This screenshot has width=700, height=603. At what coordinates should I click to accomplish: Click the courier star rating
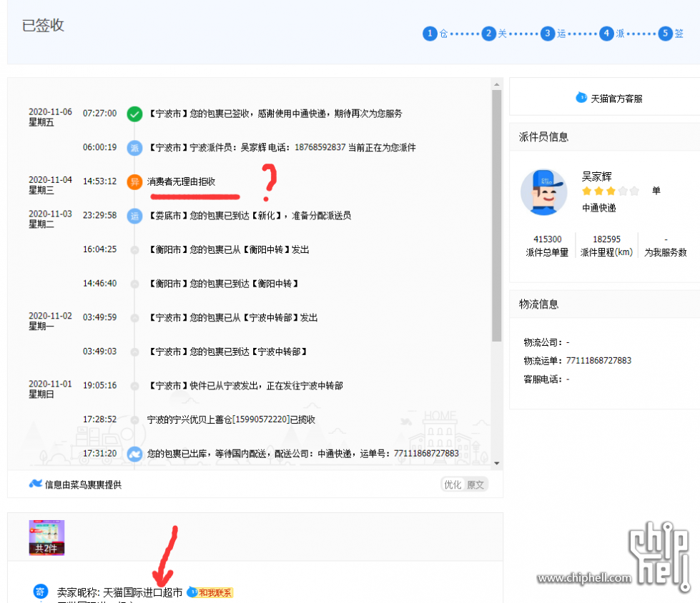(x=611, y=191)
